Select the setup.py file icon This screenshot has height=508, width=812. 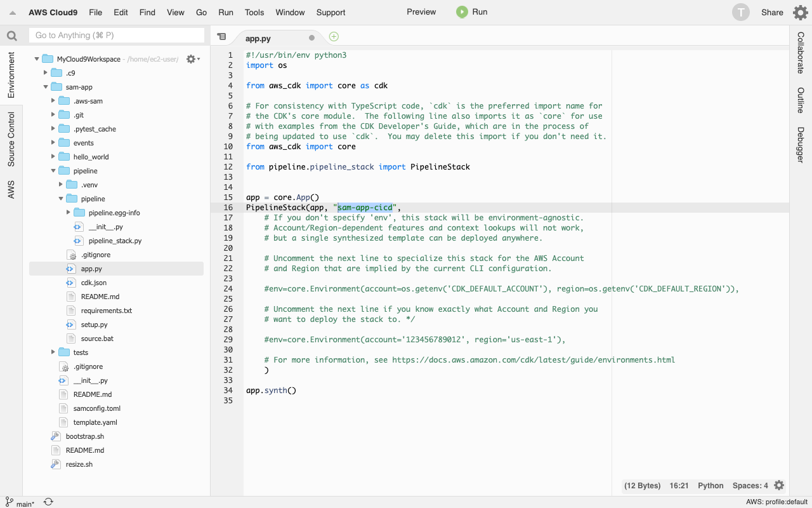click(x=71, y=324)
